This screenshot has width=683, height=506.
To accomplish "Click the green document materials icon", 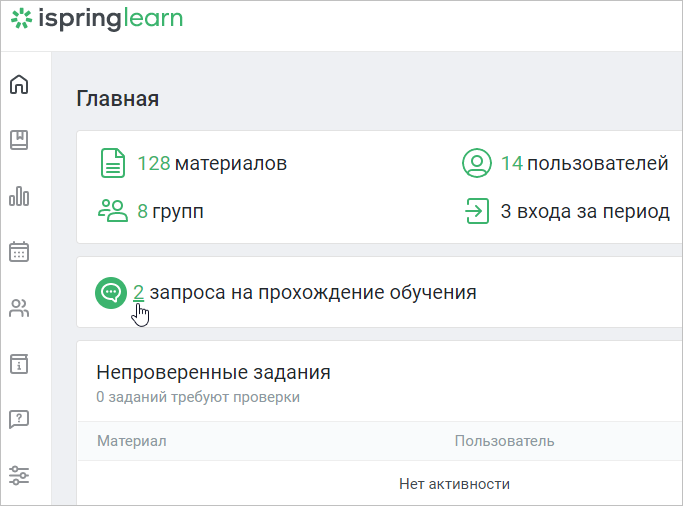I will (x=113, y=163).
